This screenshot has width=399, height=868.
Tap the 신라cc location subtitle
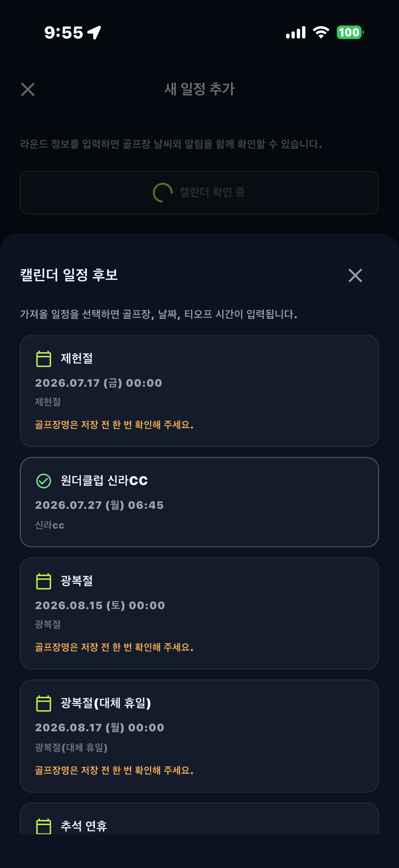click(50, 525)
